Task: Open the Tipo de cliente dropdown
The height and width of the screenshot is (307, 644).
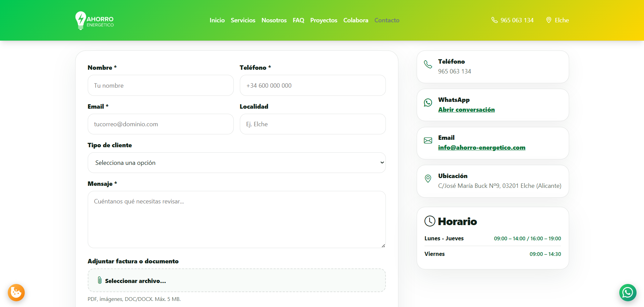Action: click(236, 163)
